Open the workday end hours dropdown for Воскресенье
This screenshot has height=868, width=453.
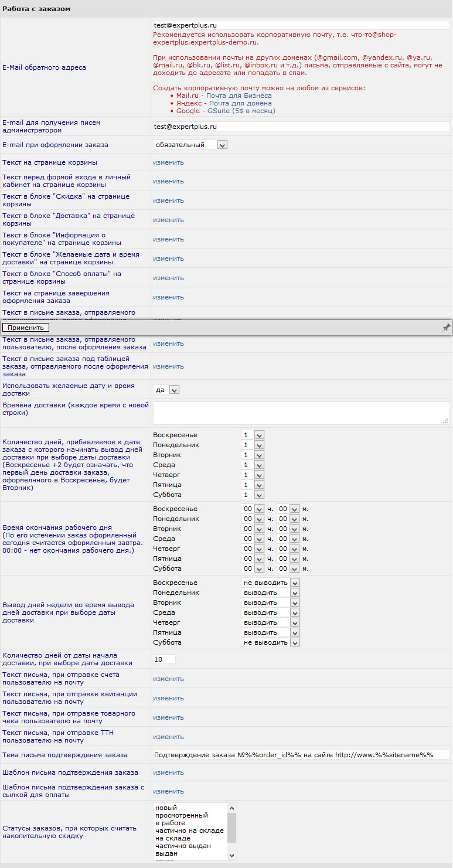253,509
